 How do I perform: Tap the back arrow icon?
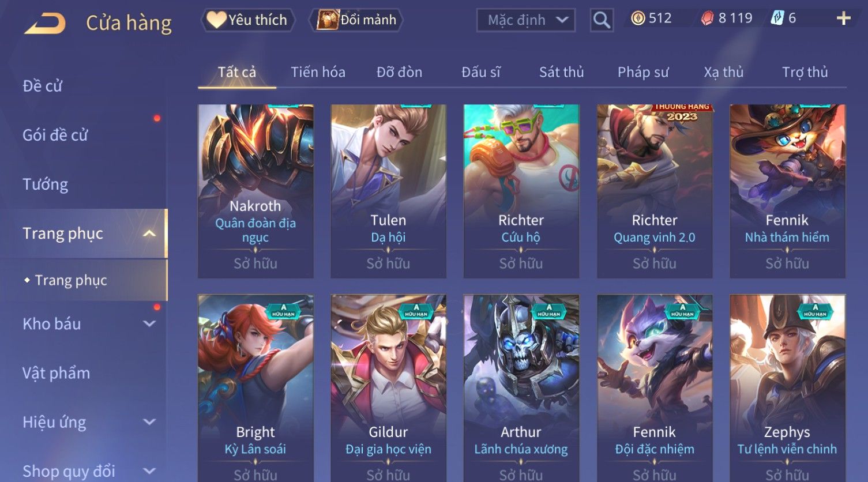(x=44, y=24)
